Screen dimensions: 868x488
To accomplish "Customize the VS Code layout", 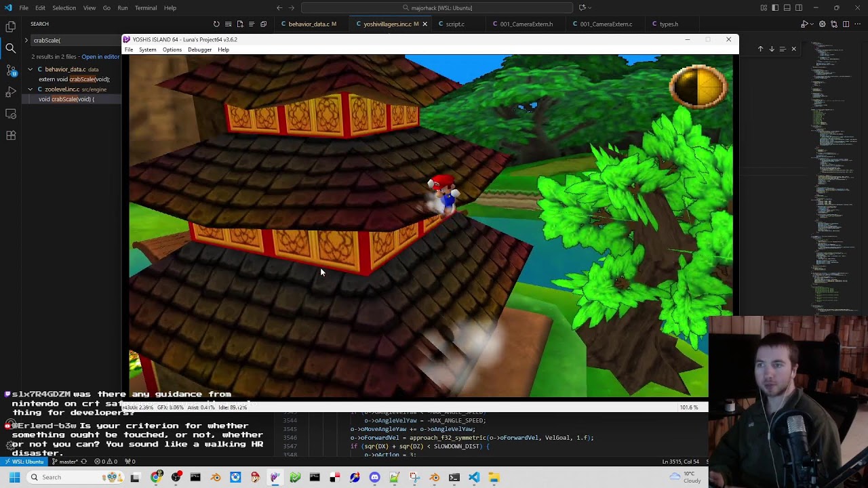I will point(764,7).
